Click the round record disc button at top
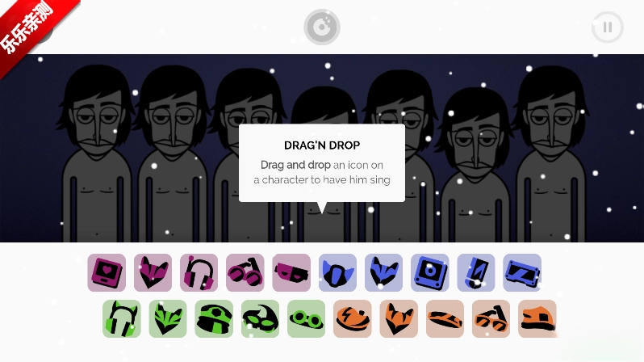Viewport: 644px width, 362px height. 322,27
